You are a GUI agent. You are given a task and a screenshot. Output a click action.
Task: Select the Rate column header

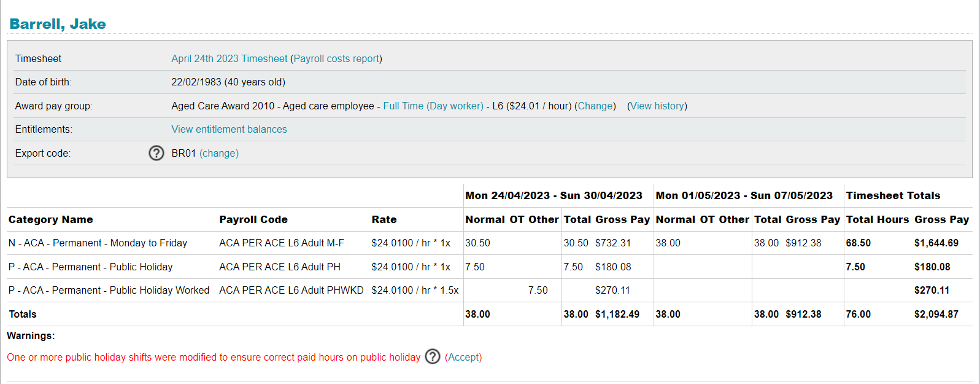(384, 219)
